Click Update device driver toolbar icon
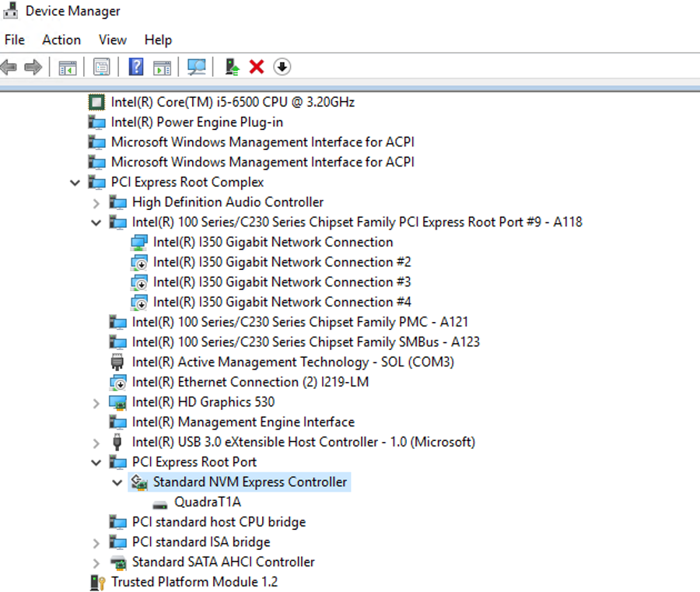 (232, 68)
